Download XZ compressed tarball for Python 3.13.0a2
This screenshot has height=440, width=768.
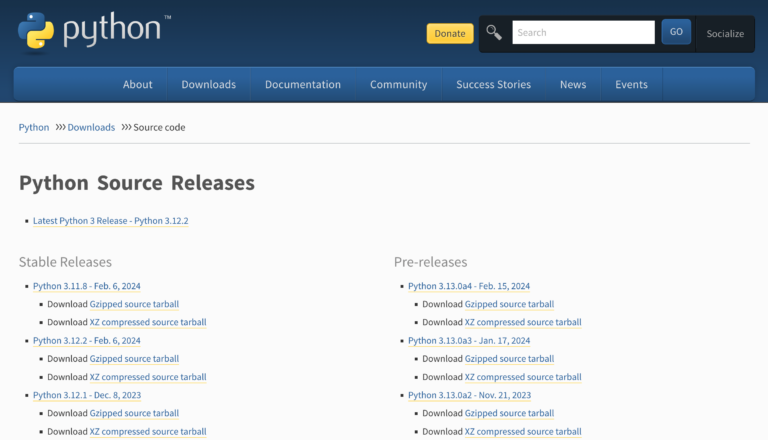pos(523,432)
